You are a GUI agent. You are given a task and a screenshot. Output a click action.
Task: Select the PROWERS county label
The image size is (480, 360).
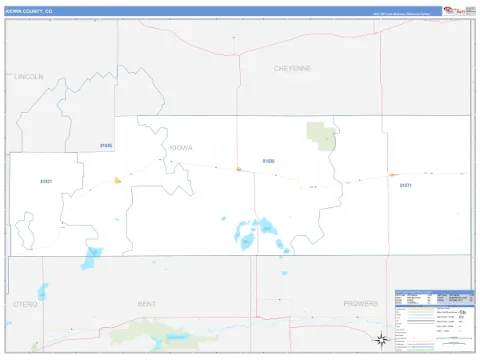[361, 304]
